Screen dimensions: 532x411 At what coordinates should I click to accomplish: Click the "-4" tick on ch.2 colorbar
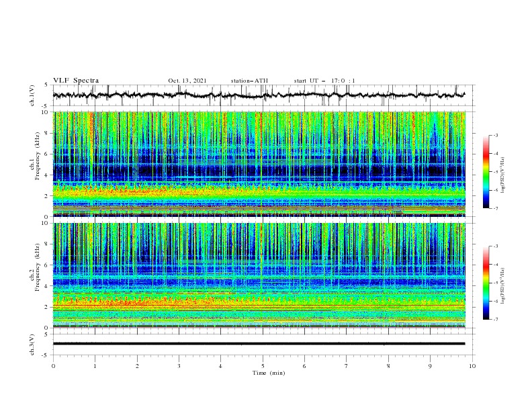click(495, 265)
